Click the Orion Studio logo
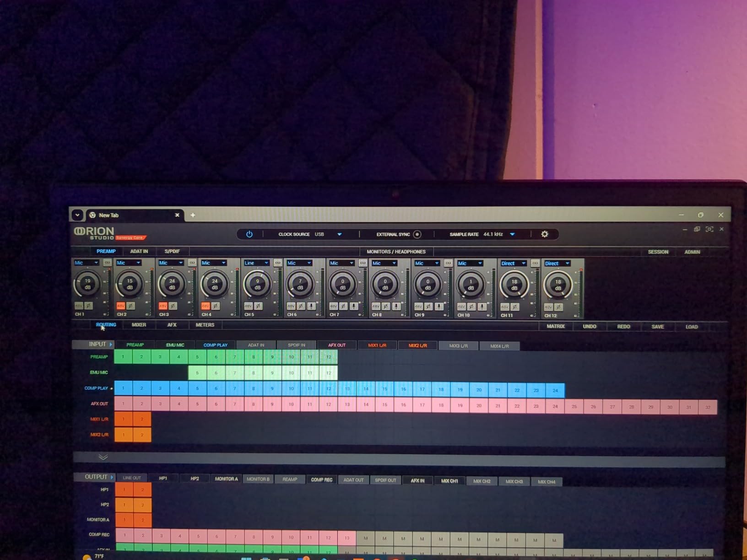This screenshot has width=747, height=560. click(109, 233)
